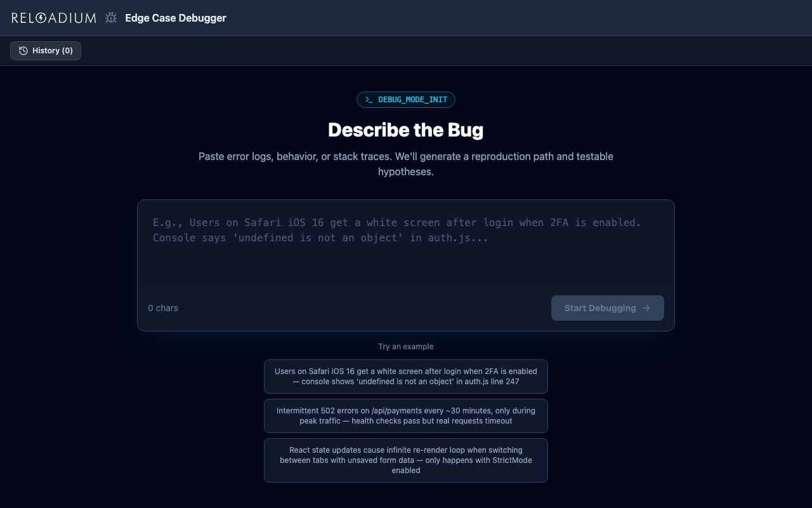Select the intermittent 502 payments errors example

click(x=406, y=416)
